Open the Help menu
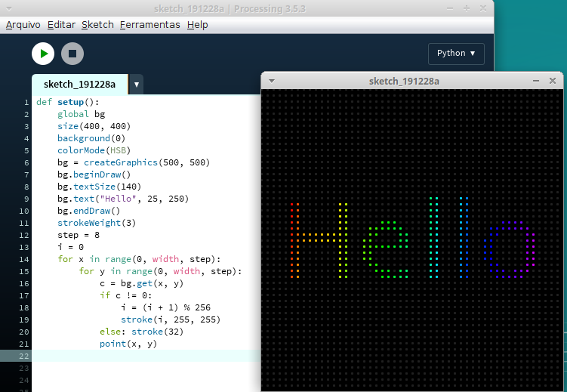This screenshot has width=567, height=392. pos(197,24)
